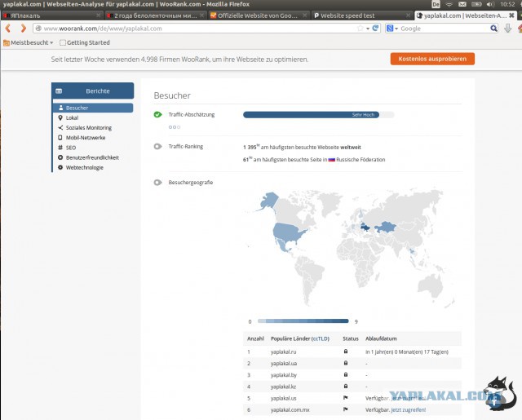Click Jetzt zugreifen link for yaplakal.com.mx
Screen dimensions: 522x420
(408, 410)
